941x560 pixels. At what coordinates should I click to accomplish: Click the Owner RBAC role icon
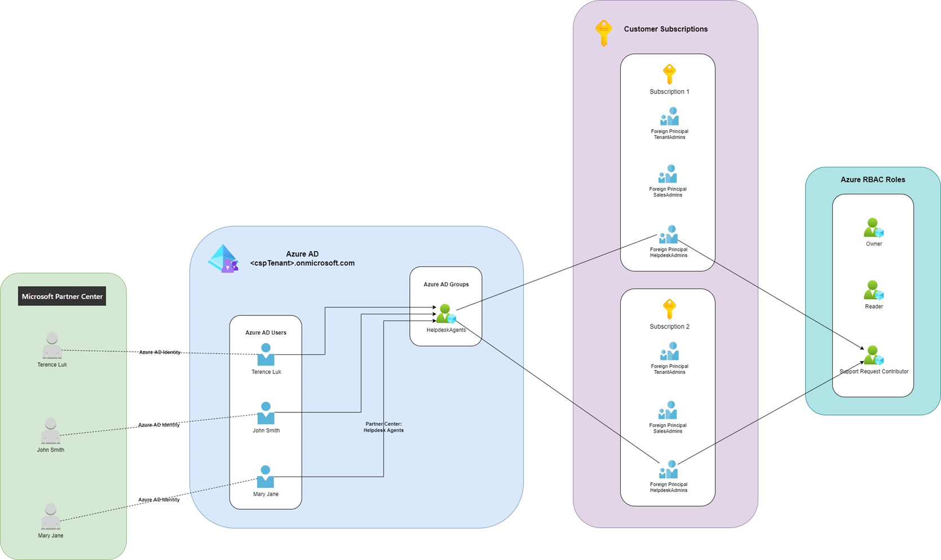pos(873,228)
